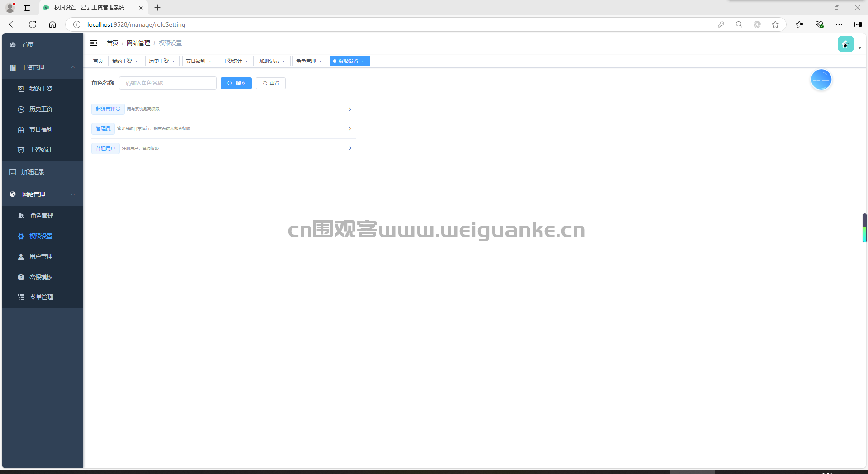This screenshot has height=474, width=868.
Task: Open 角色管理 in the sidebar
Action: point(42,216)
